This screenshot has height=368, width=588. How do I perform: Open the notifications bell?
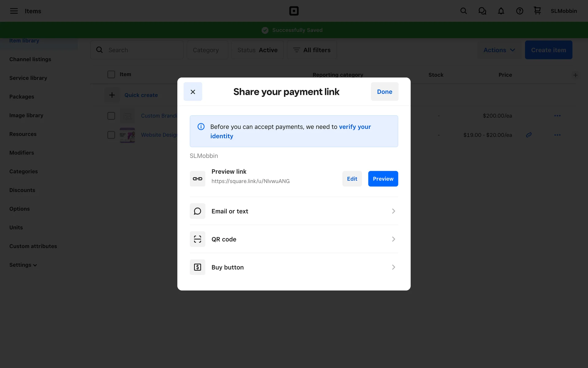pyautogui.click(x=501, y=11)
